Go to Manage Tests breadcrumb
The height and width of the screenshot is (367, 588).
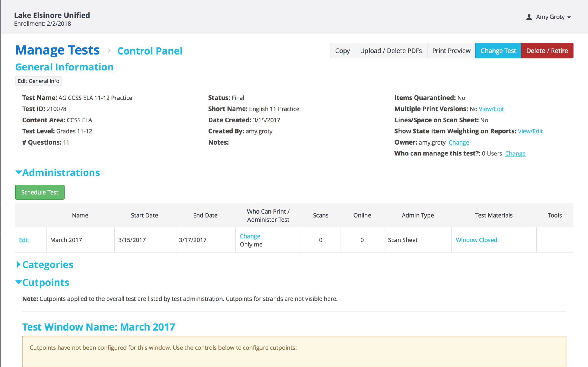pos(57,50)
